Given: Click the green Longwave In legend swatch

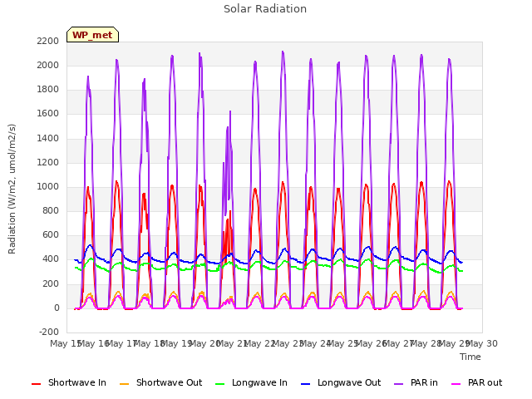Looking at the screenshot, I should [x=219, y=384].
